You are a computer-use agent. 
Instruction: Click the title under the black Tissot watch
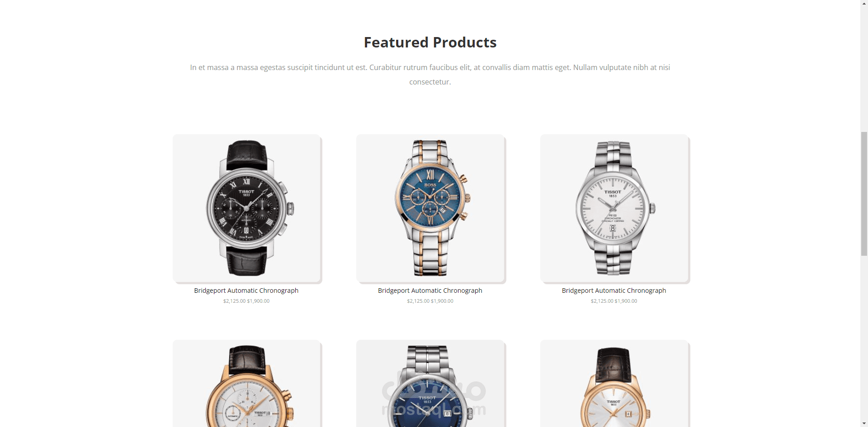pyautogui.click(x=246, y=291)
